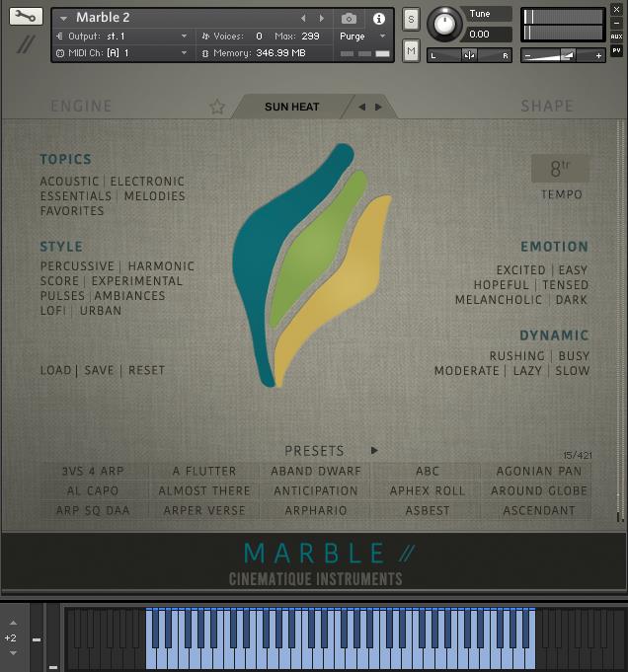This screenshot has height=672, width=628.
Task: Select the HARMONIC style filter
Action: 161,266
